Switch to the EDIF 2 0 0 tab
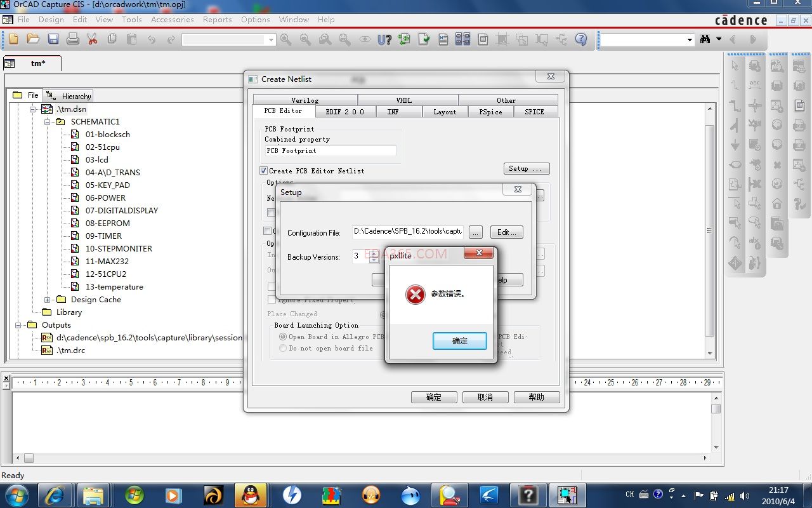 [x=345, y=112]
